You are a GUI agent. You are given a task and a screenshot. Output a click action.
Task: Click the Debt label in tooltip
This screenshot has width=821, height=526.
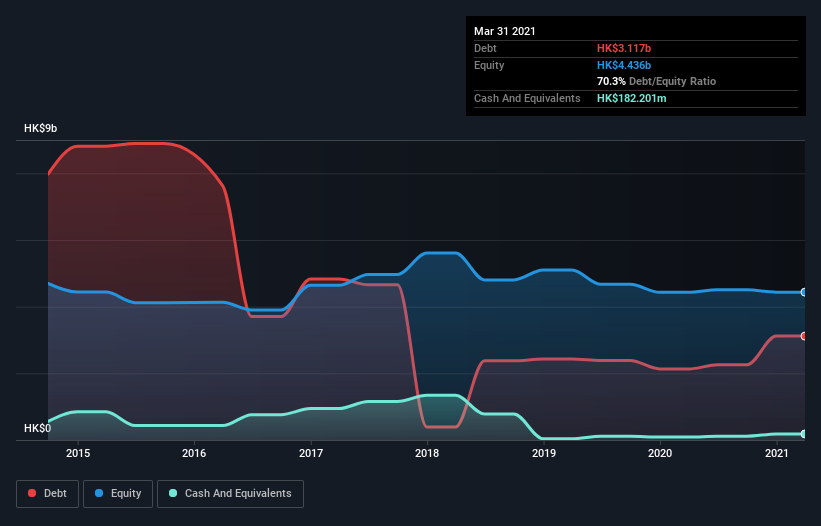[x=485, y=48]
